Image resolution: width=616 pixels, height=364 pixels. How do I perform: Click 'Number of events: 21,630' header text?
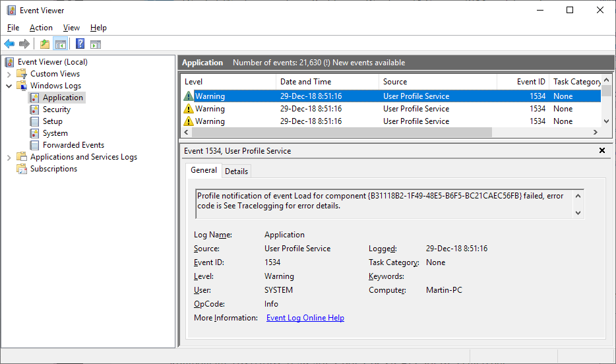point(277,63)
